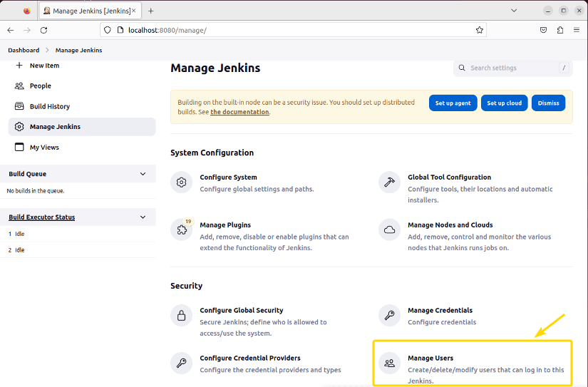Click the Firefox logo icon
This screenshot has height=387, width=588.
tap(26, 11)
